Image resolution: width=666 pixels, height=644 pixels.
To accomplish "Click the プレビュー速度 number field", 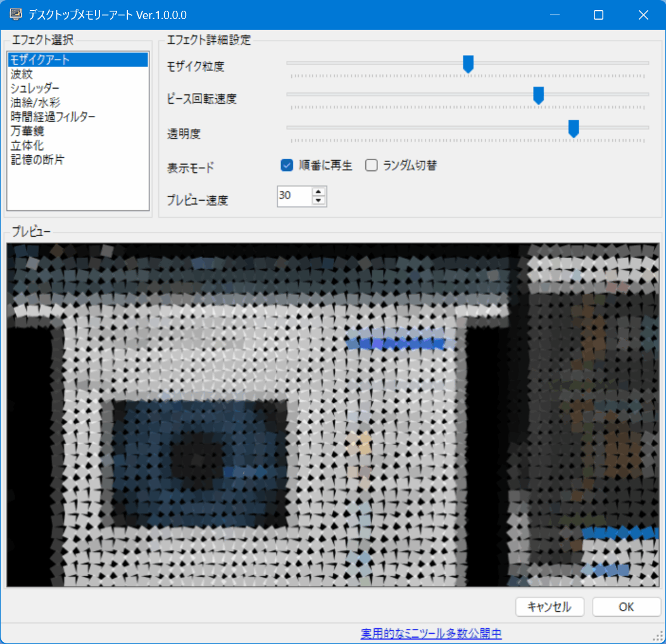I will (x=294, y=196).
